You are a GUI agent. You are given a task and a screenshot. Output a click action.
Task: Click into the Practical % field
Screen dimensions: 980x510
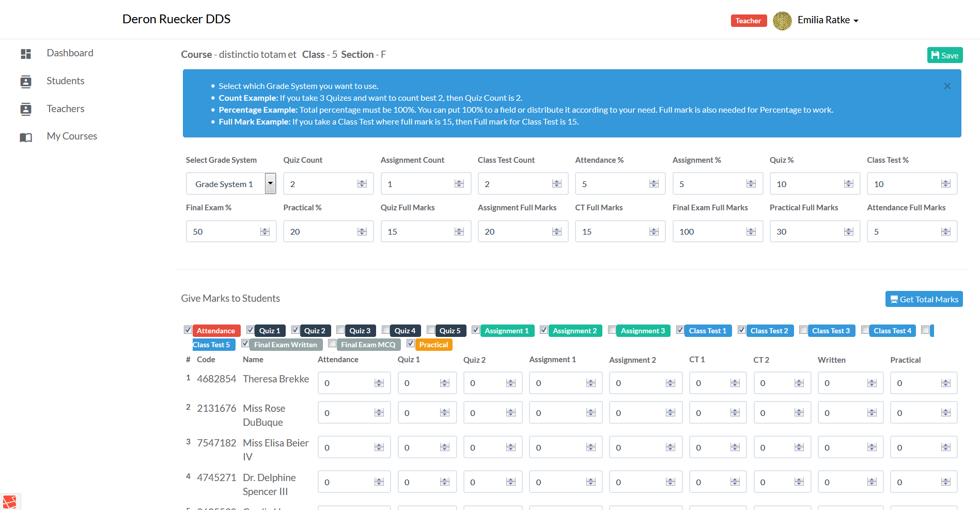(x=328, y=231)
